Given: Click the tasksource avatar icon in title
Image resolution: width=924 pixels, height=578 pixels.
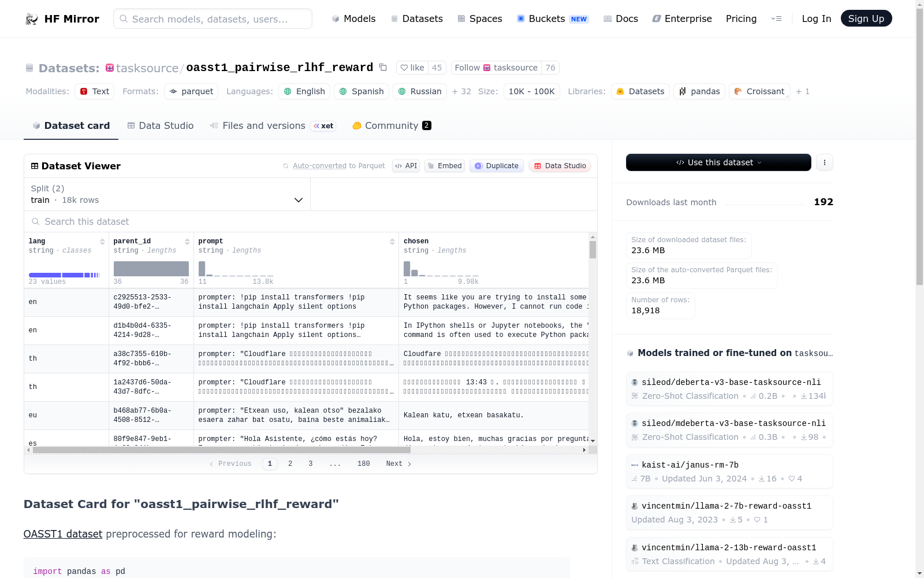Looking at the screenshot, I should (110, 68).
